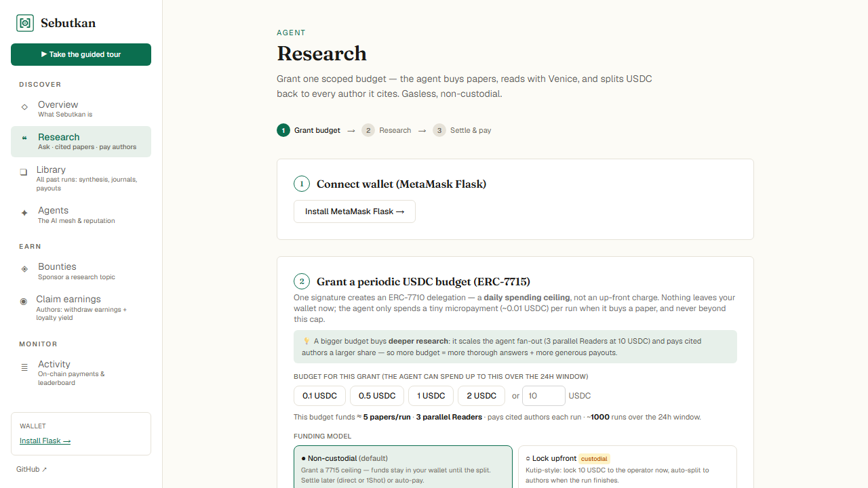
Task: Open Activity on-chain payments page
Action: (x=81, y=373)
